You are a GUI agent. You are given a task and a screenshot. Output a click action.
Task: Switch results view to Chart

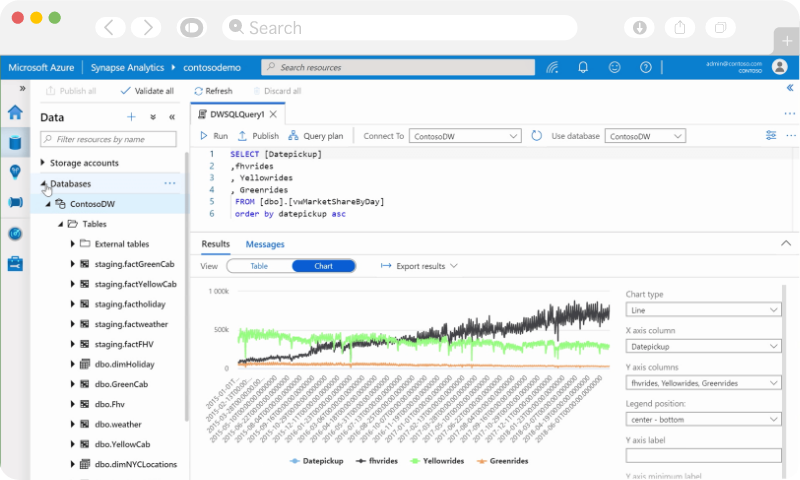click(323, 266)
